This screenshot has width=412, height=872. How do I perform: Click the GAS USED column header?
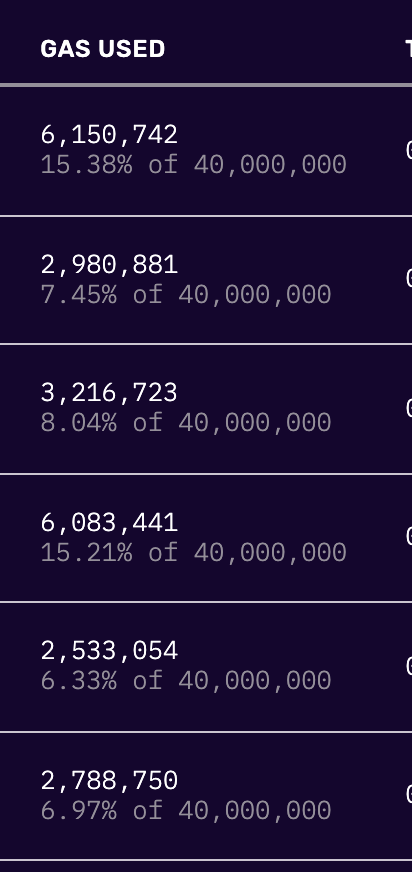click(103, 49)
